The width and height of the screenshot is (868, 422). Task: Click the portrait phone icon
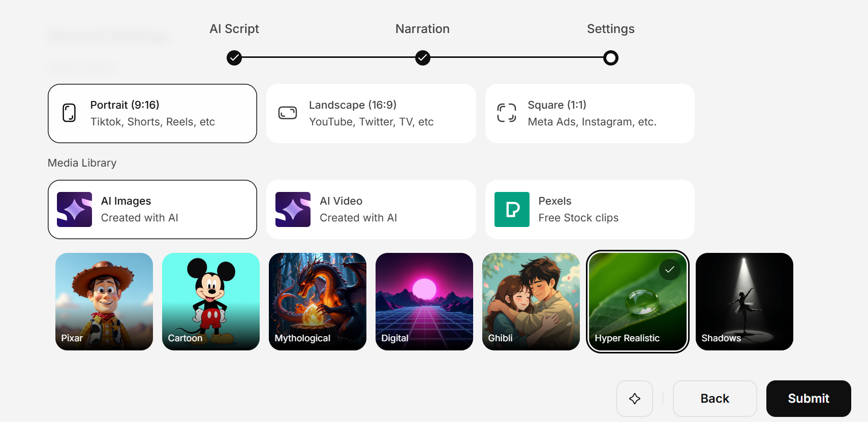(69, 113)
